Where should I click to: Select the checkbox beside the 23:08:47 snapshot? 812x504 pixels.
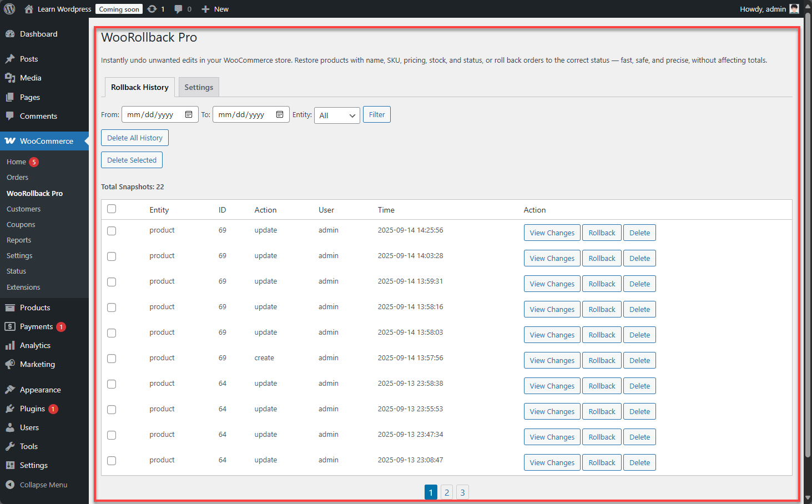click(111, 461)
